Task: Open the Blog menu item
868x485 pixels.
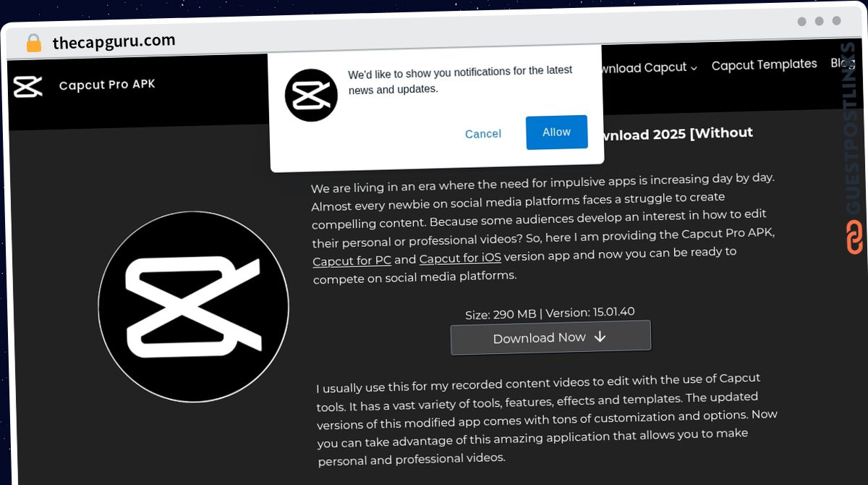Action: (843, 63)
